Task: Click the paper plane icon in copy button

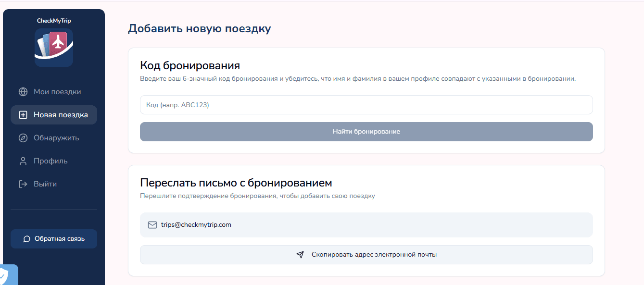Action: click(x=300, y=255)
